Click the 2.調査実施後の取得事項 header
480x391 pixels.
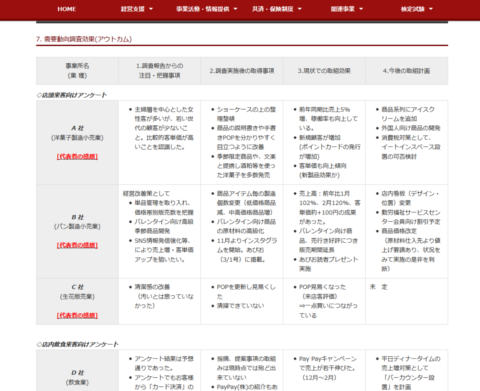242,71
